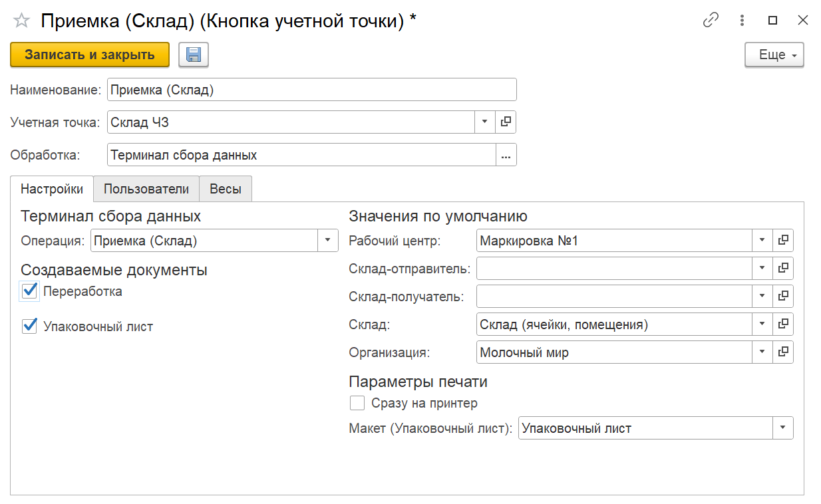Switch to the Весы tab
Image resolution: width=821 pixels, height=504 pixels.
[x=226, y=189]
